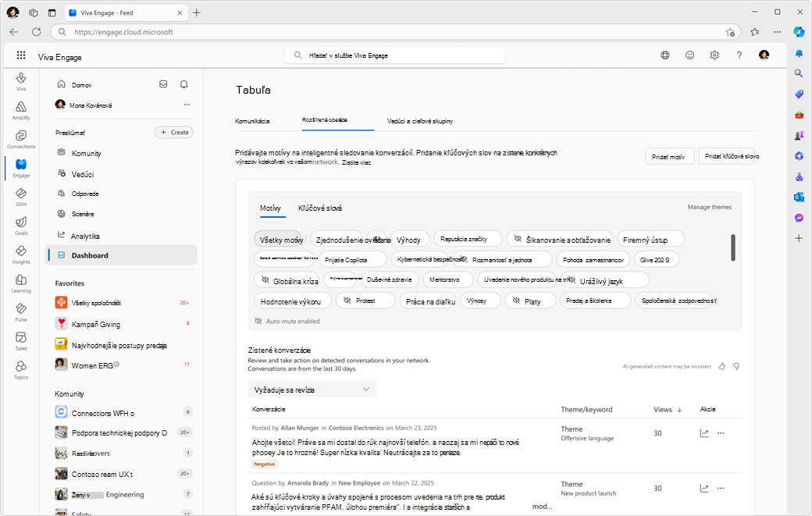Open Learning in the left rail
This screenshot has height=516, width=812.
(x=21, y=283)
